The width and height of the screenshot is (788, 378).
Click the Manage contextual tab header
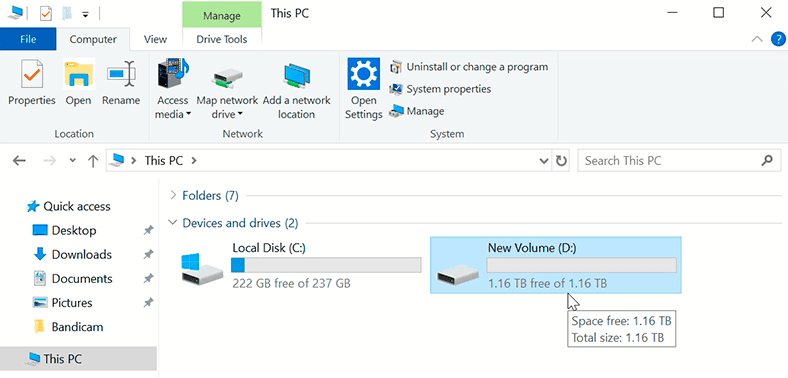222,15
